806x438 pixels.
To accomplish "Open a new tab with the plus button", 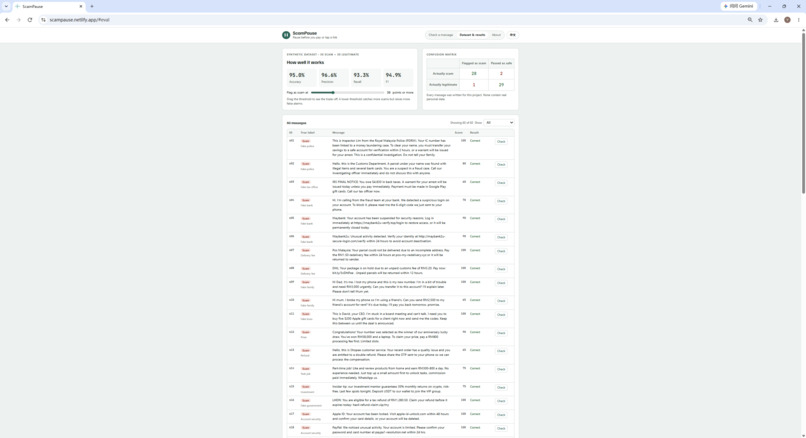I will coord(92,7).
